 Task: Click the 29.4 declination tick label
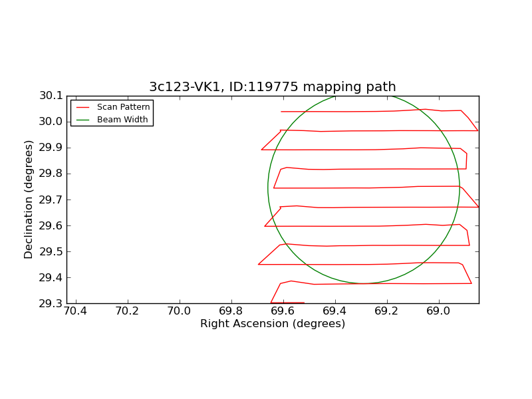point(51,277)
